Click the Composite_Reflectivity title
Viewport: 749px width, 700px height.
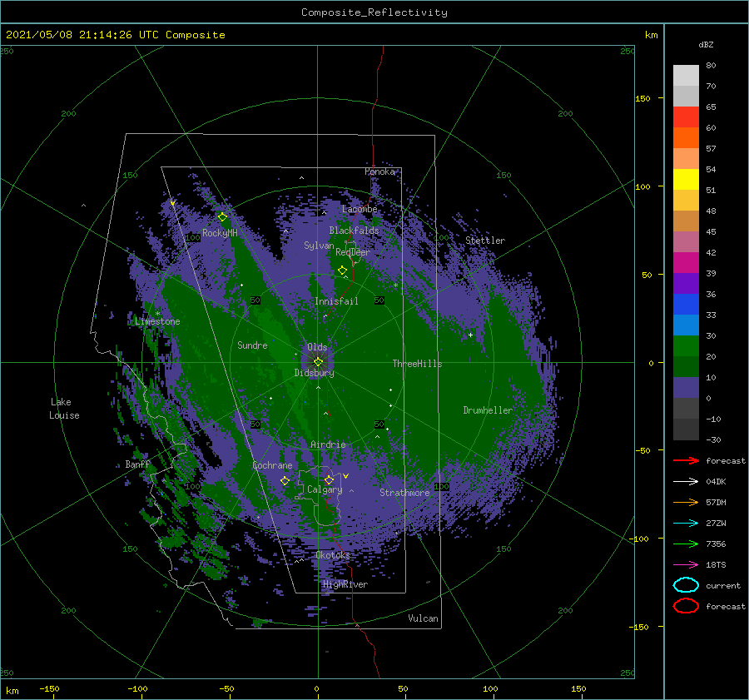coord(374,12)
